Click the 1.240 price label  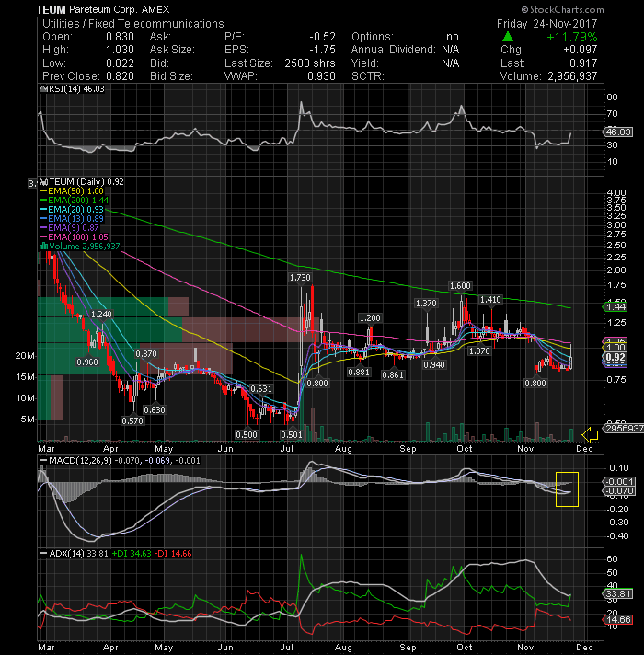pos(101,314)
